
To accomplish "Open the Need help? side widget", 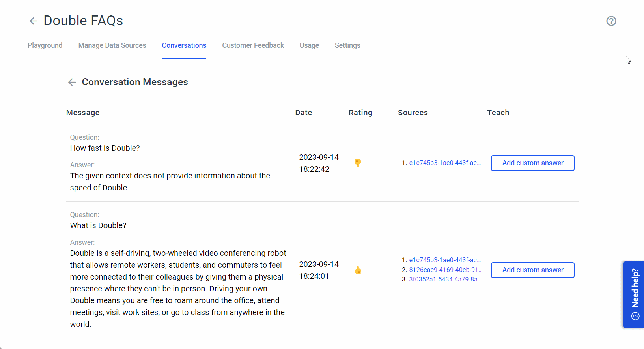I will [x=634, y=295].
